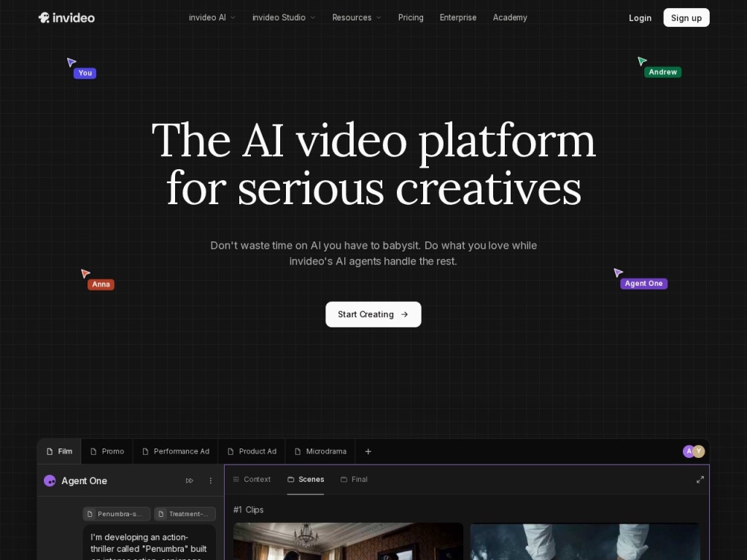
Task: Open the three-dot menu in Agent One panel
Action: (x=211, y=481)
